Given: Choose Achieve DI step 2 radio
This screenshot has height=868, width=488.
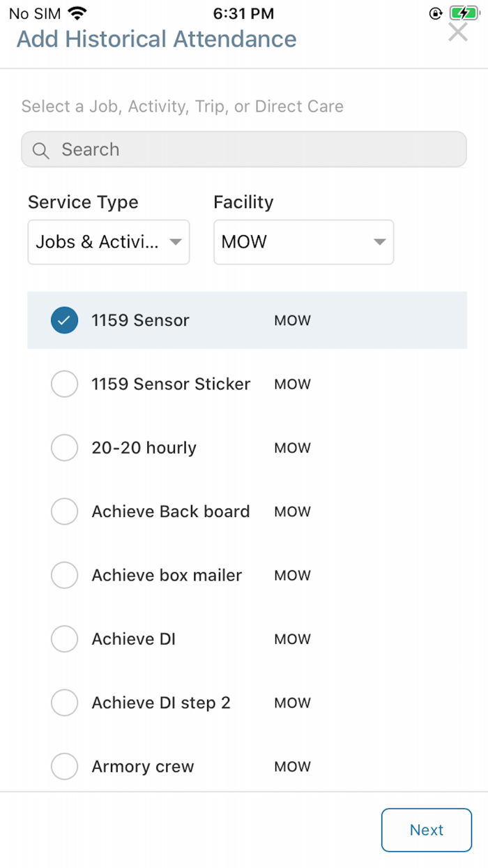Looking at the screenshot, I should 65,703.
